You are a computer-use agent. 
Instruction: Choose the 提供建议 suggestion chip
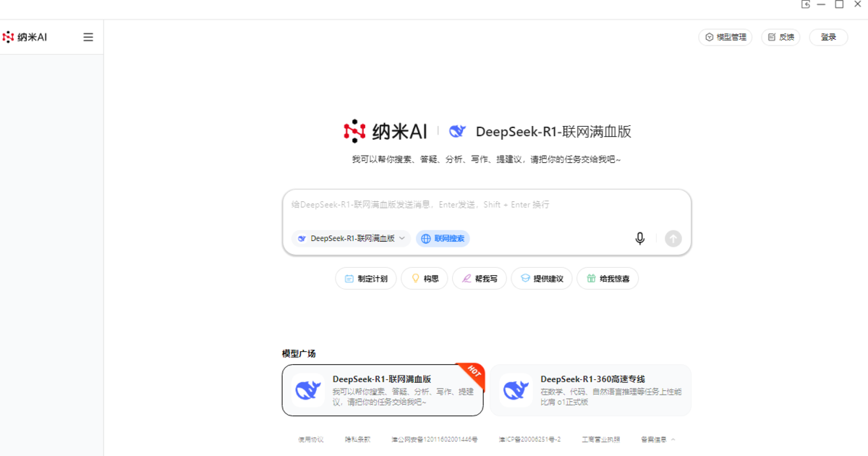click(x=542, y=279)
